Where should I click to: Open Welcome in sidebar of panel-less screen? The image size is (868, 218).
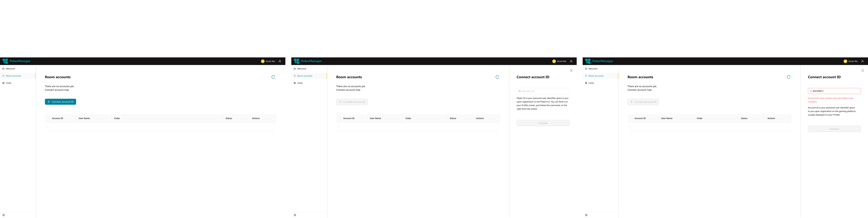coord(10,69)
